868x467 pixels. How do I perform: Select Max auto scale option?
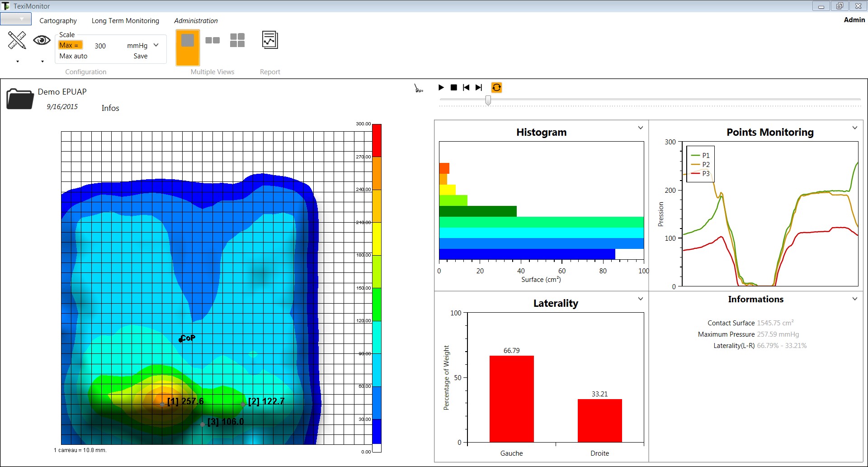(x=73, y=56)
